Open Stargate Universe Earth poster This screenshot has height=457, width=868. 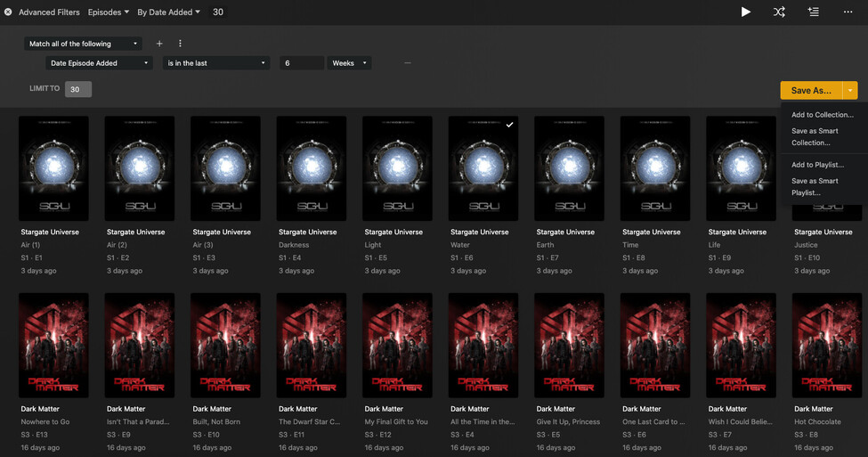[x=569, y=168]
